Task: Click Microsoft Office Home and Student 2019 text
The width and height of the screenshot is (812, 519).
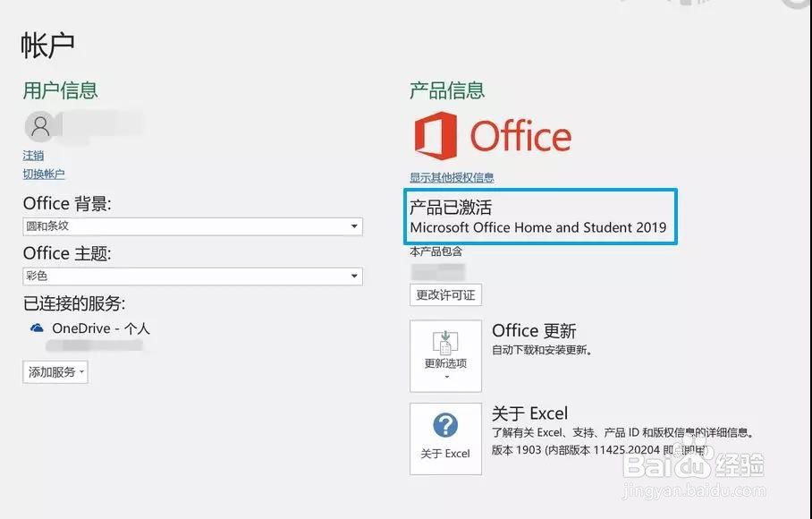Action: [x=538, y=227]
